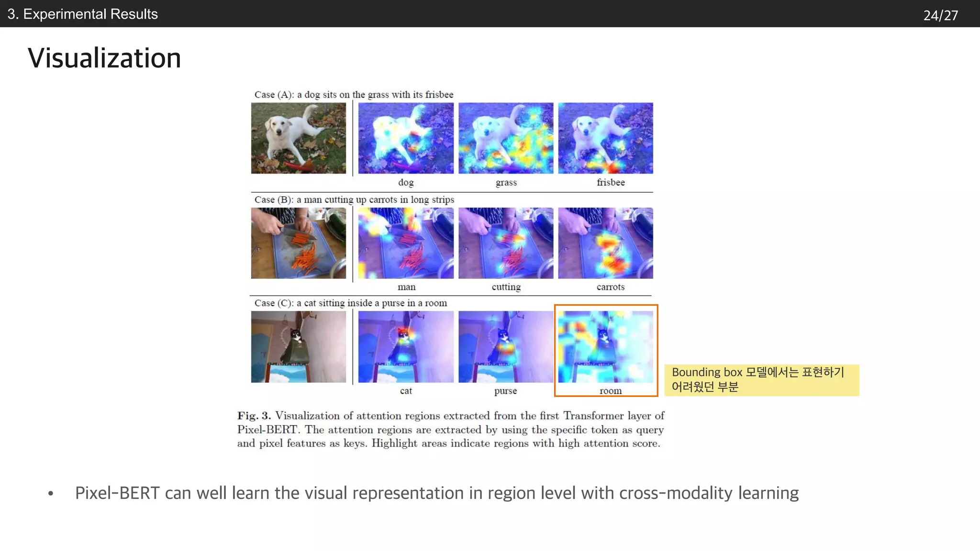
Task: Click the Case (C) cat purse caption
Action: click(351, 303)
